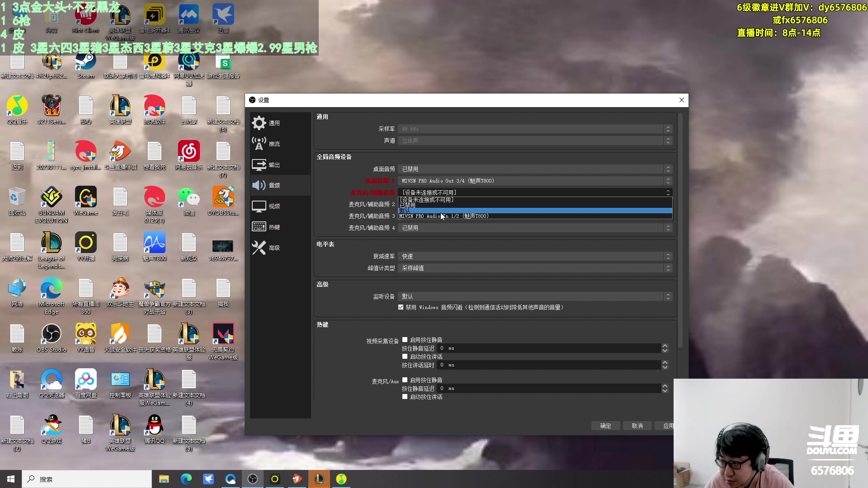Viewport: 868px width, 488px height.
Task: Switch to the 推流 settings tab
Action: coord(280,144)
